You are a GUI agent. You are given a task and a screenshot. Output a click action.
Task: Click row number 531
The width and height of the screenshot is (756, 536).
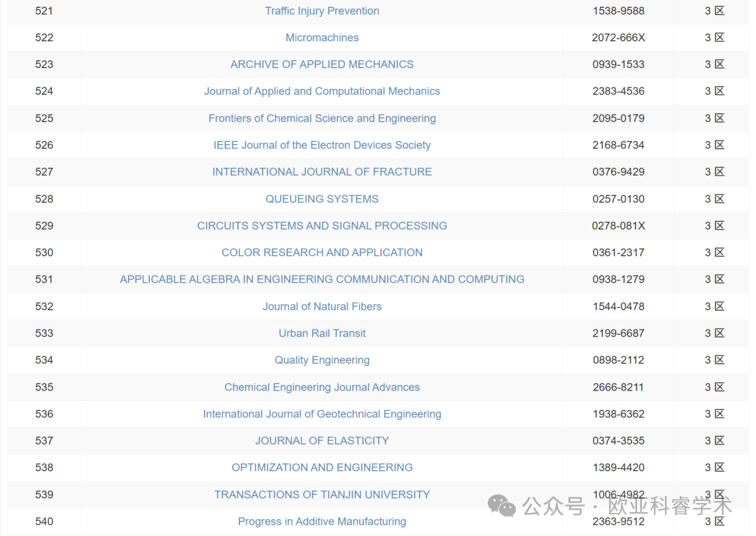coord(44,279)
